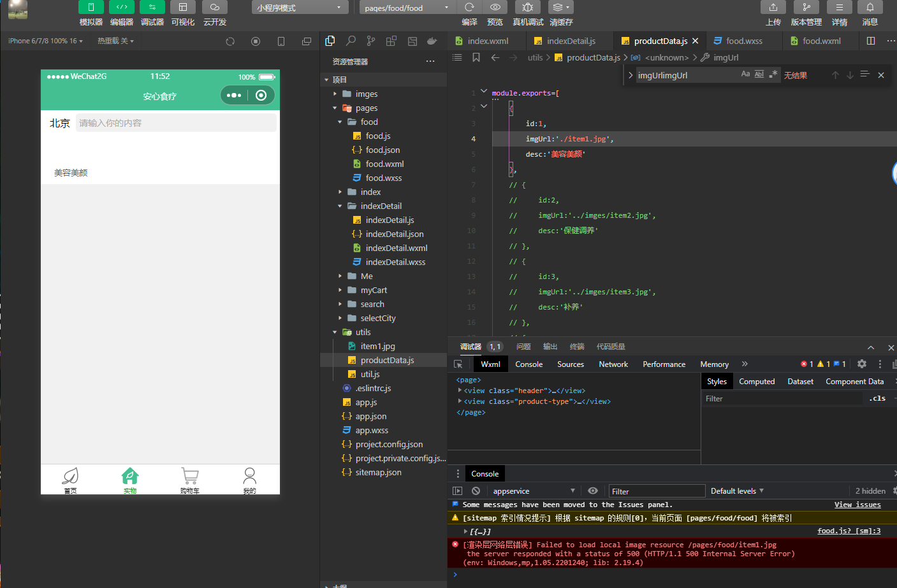Open the search icon in the editor sidebar
This screenshot has height=588, width=897.
pyautogui.click(x=351, y=41)
